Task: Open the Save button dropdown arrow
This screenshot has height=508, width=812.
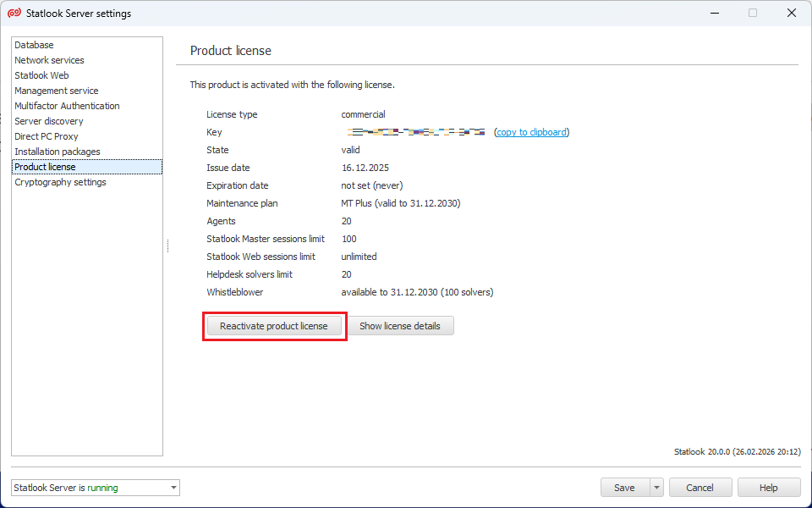Action: 656,488
